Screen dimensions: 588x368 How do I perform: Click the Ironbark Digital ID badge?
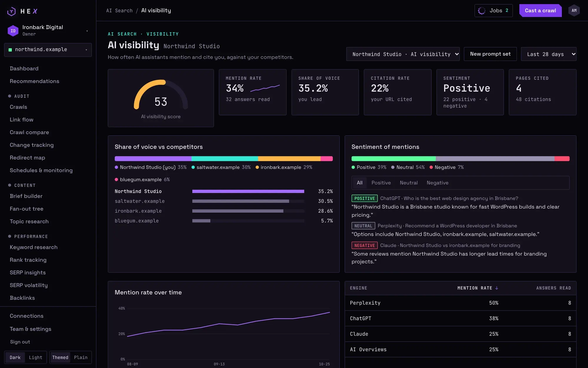pyautogui.click(x=13, y=31)
